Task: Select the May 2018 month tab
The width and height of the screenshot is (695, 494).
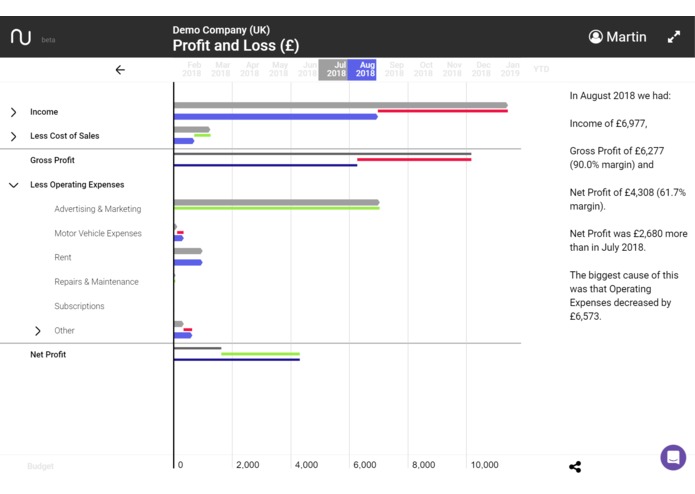Action: point(278,69)
